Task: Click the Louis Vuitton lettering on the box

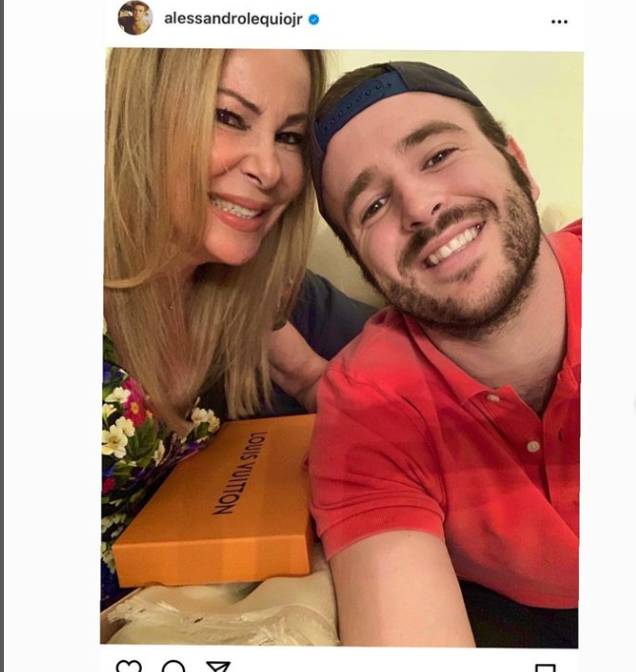Action: coord(239,472)
